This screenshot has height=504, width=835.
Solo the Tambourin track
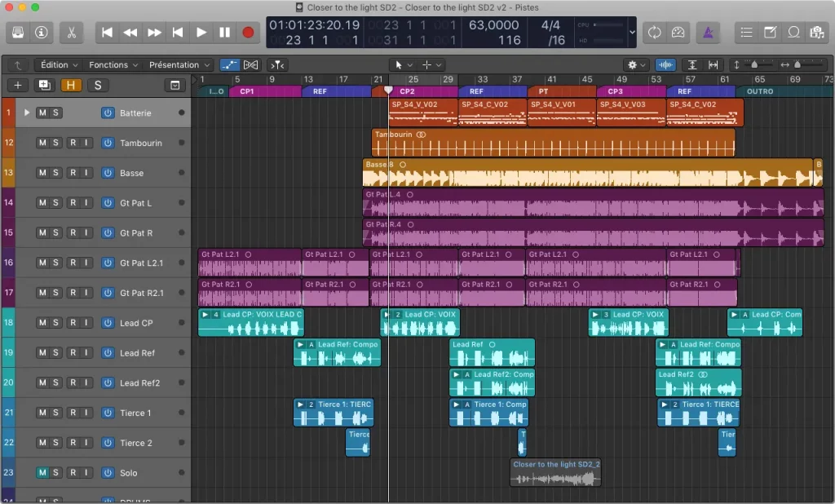[55, 143]
